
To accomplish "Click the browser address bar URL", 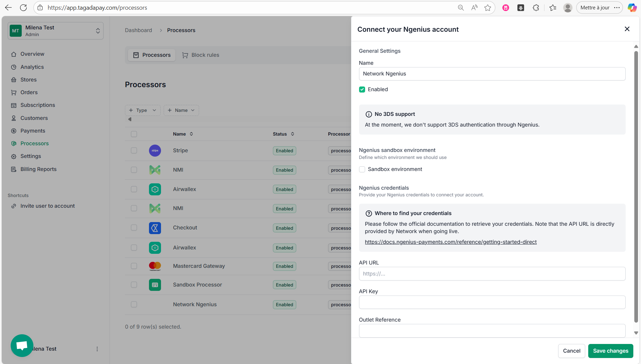I will coord(97,8).
